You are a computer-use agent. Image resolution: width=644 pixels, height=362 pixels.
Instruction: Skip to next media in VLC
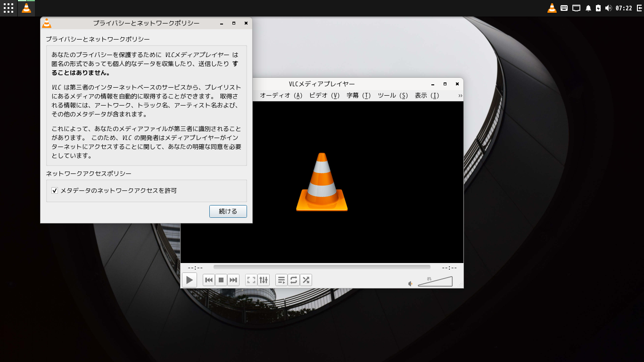tap(233, 280)
